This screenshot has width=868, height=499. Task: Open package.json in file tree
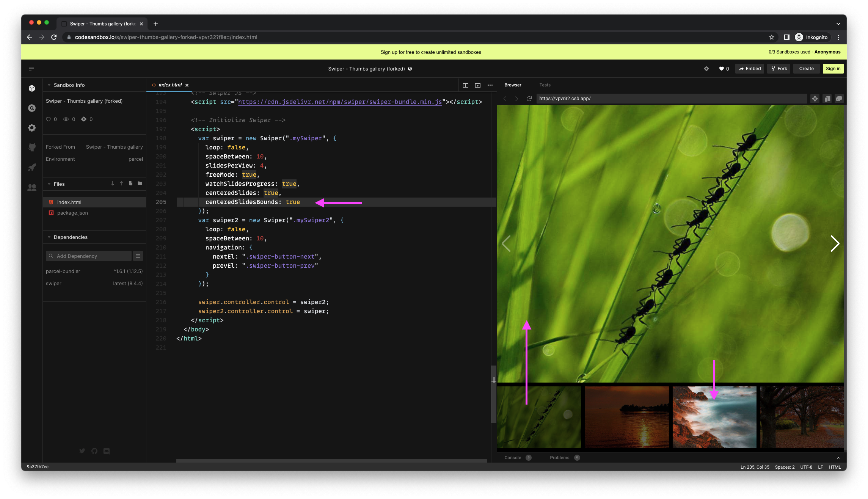[x=72, y=213]
